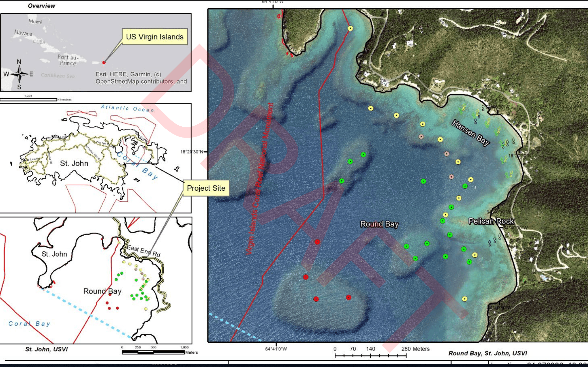588x367 pixels.
Task: Click the Round Bay label in the lower-left inset
Action: [102, 291]
